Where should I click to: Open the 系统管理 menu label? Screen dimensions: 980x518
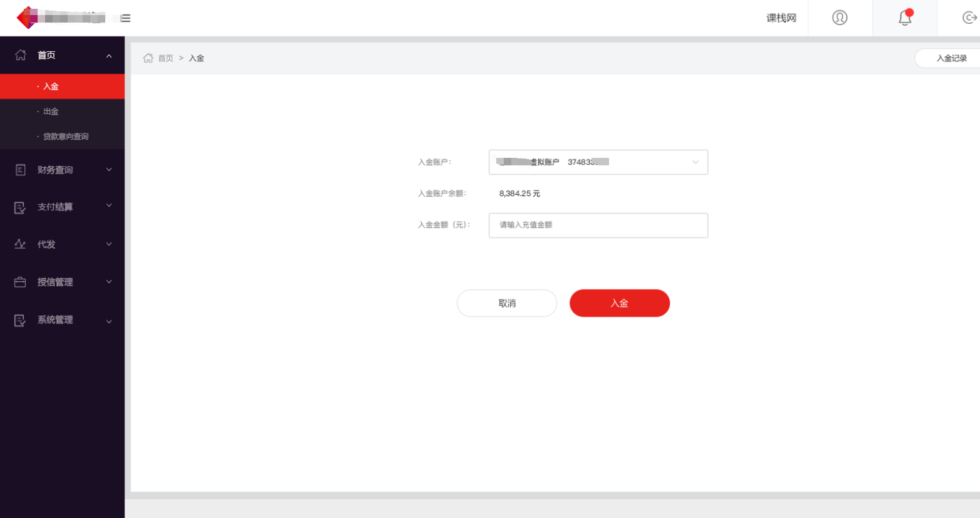[x=55, y=319]
